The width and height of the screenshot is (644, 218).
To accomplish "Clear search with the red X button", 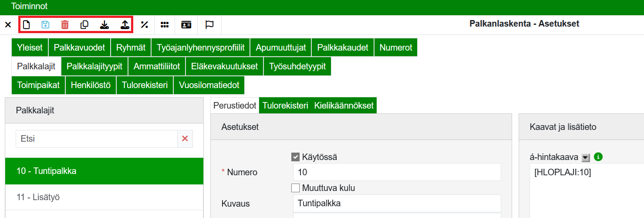I will pos(185,139).
